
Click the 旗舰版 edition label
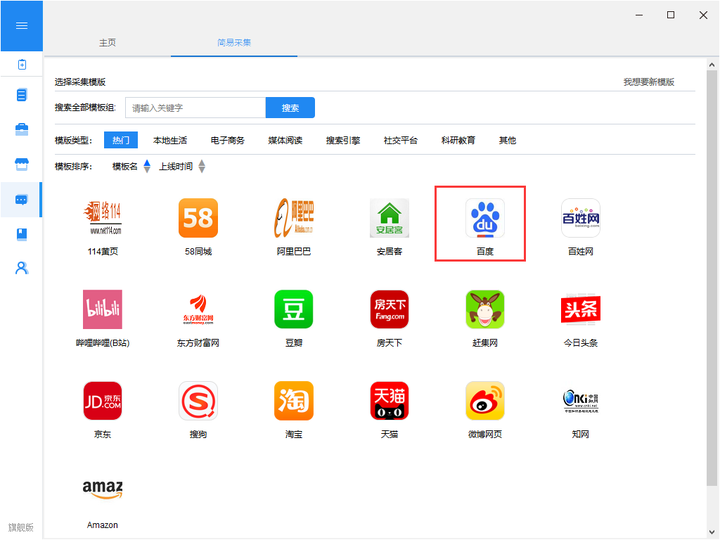(x=21, y=527)
